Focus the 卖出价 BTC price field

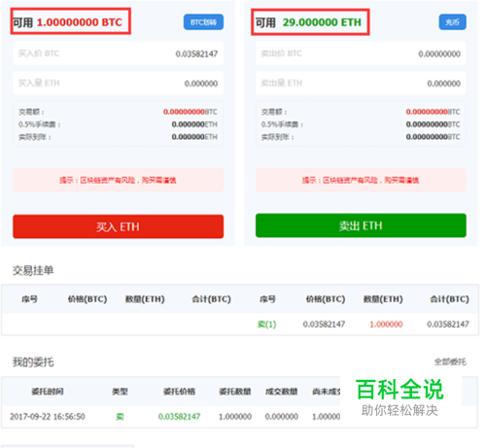361,53
